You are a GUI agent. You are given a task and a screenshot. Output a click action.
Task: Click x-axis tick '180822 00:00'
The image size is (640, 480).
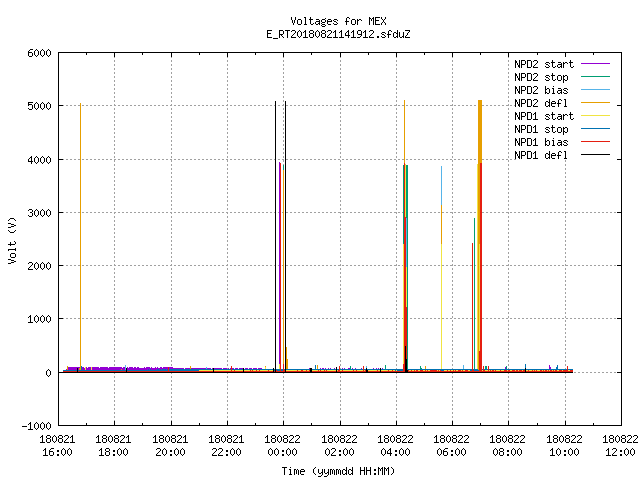pos(282,446)
